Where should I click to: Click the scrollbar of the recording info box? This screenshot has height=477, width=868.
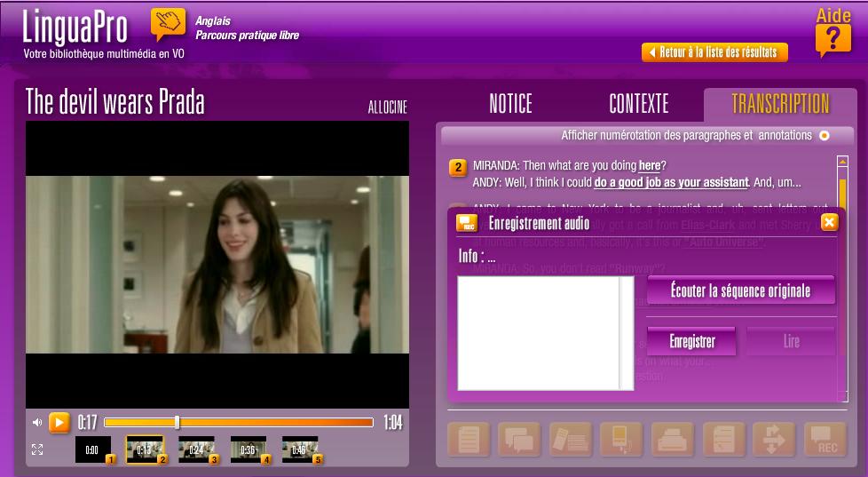(x=627, y=333)
